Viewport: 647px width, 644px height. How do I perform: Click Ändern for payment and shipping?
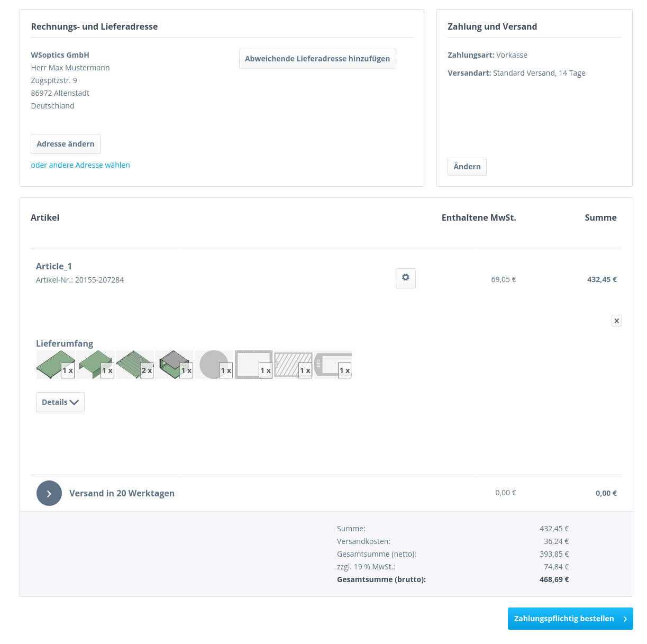467,167
